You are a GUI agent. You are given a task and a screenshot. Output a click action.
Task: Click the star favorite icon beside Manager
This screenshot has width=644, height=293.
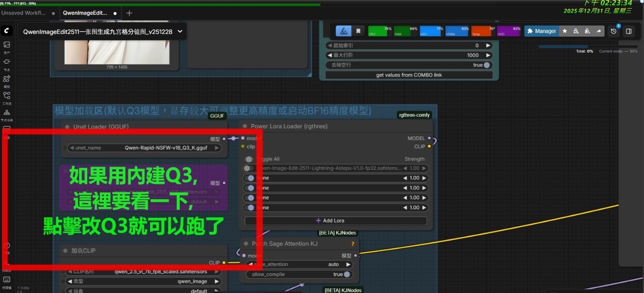(x=565, y=31)
